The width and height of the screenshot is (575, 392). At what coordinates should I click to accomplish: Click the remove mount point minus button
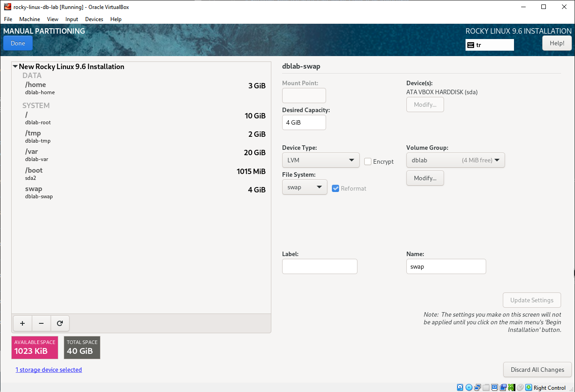[x=41, y=323]
